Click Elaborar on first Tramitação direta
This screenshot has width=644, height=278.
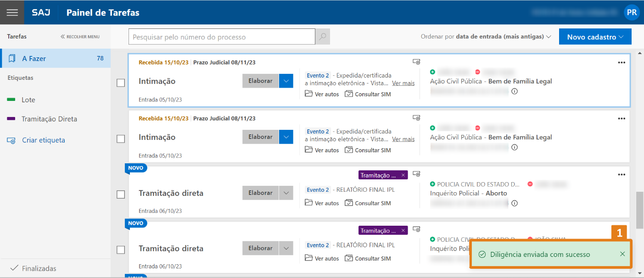[x=260, y=193]
